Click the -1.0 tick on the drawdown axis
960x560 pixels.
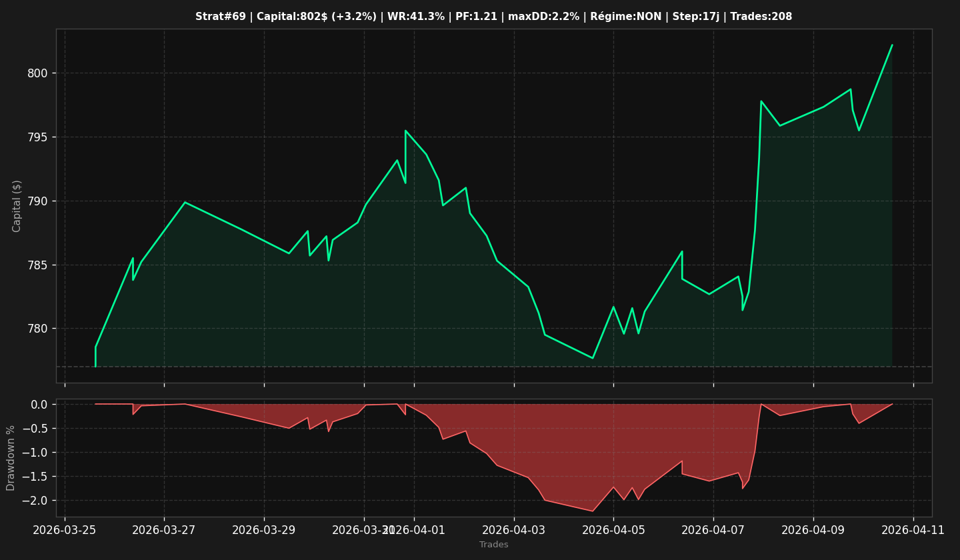(35, 453)
